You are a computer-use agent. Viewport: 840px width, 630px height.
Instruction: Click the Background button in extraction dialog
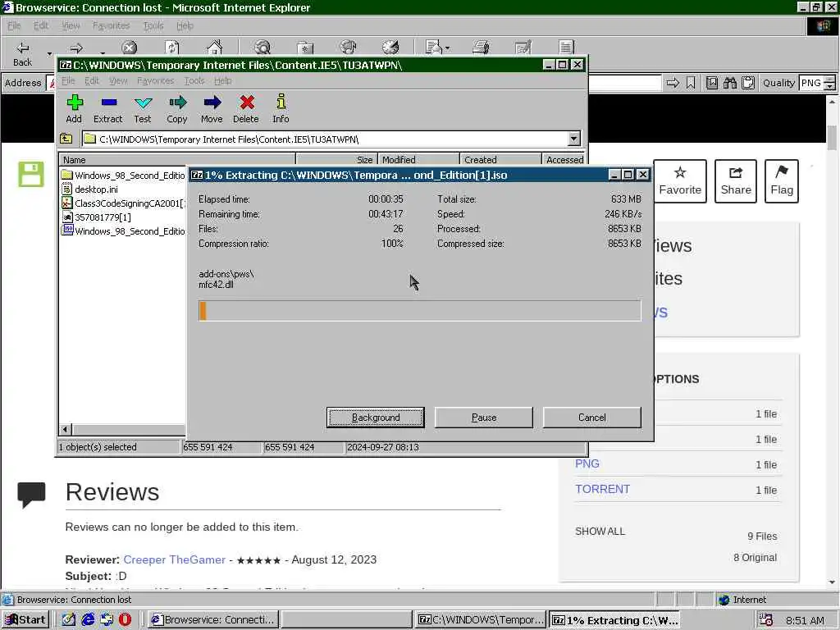376,418
